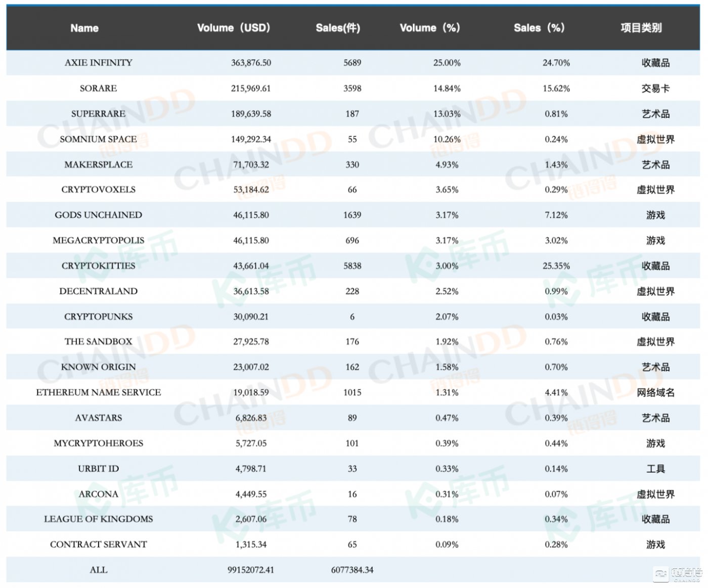
Task: Click the Sales(件) column header
Action: [x=338, y=28]
